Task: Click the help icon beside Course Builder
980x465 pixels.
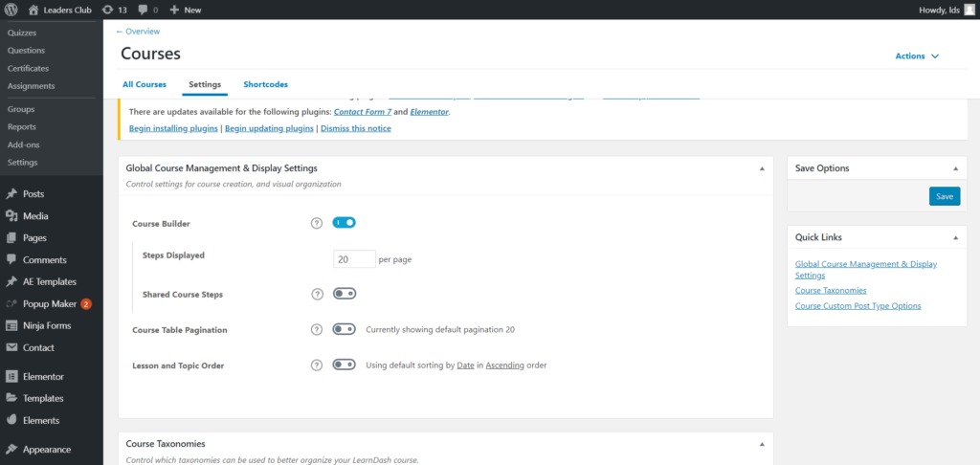Action: [317, 223]
